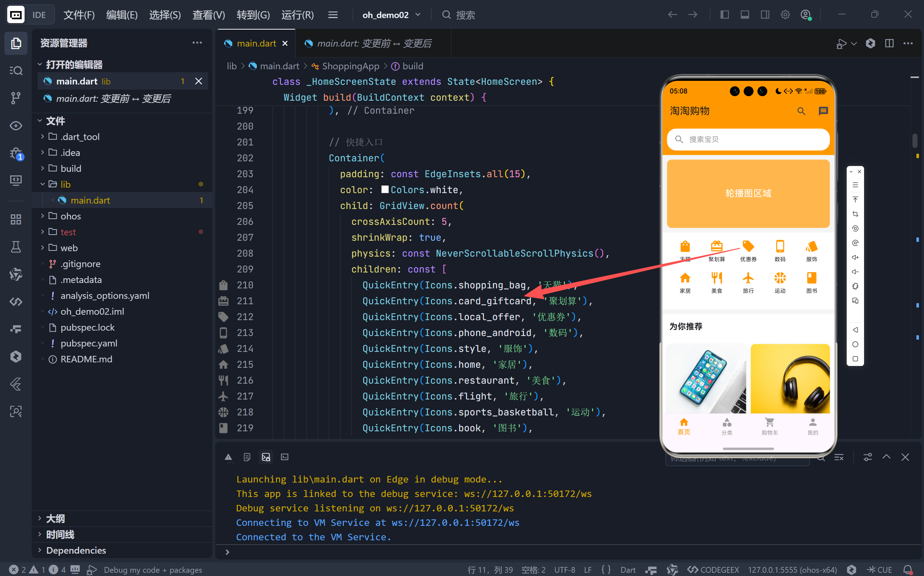
Task: Expand the ohos folder
Action: point(70,216)
